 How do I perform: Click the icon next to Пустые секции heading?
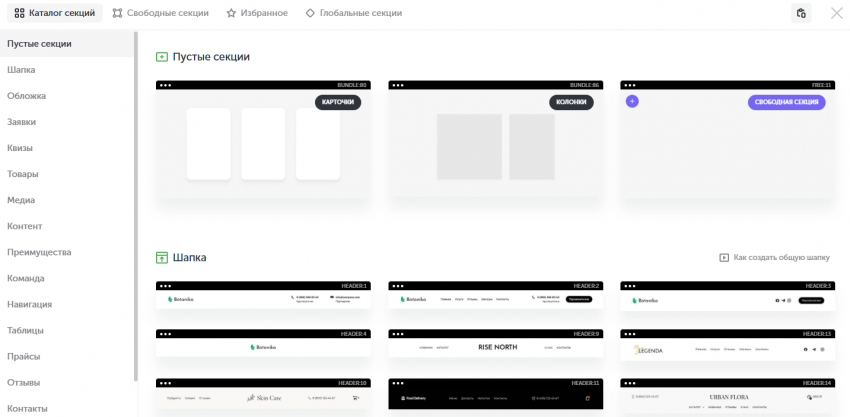pos(162,57)
